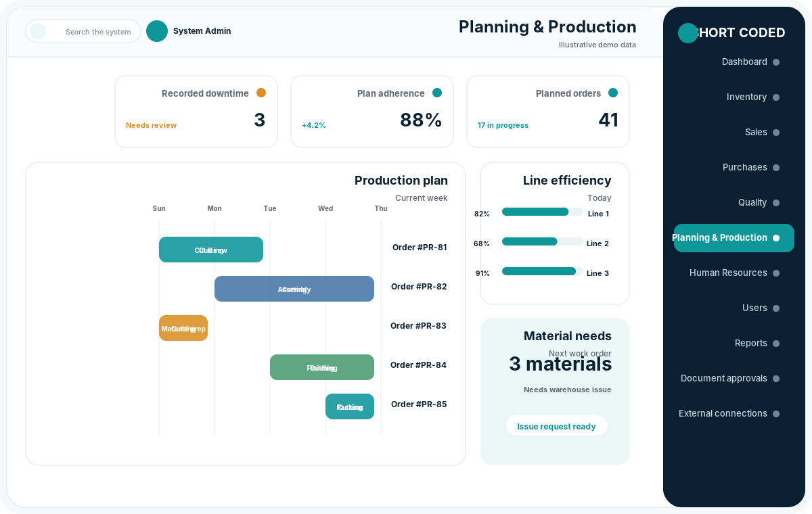Click the Line 2 efficiency bar
Image resolution: width=812 pixels, height=514 pixels.
(x=542, y=241)
